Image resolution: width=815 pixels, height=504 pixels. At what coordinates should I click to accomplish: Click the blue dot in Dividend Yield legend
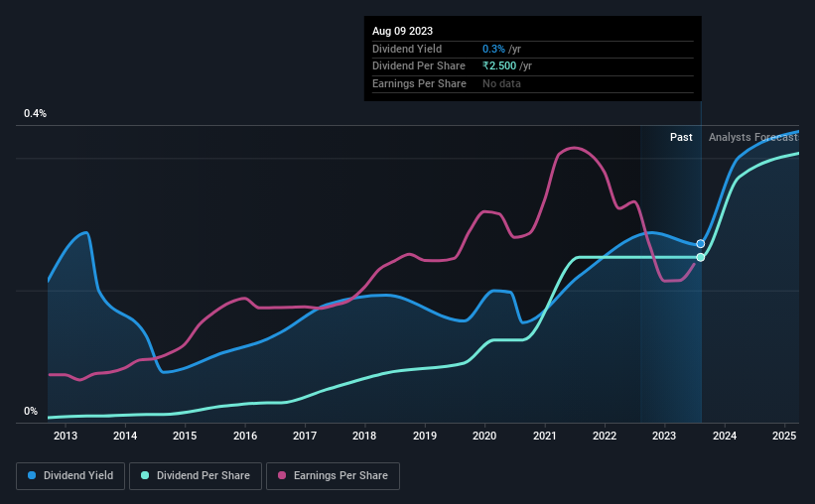tap(32, 475)
